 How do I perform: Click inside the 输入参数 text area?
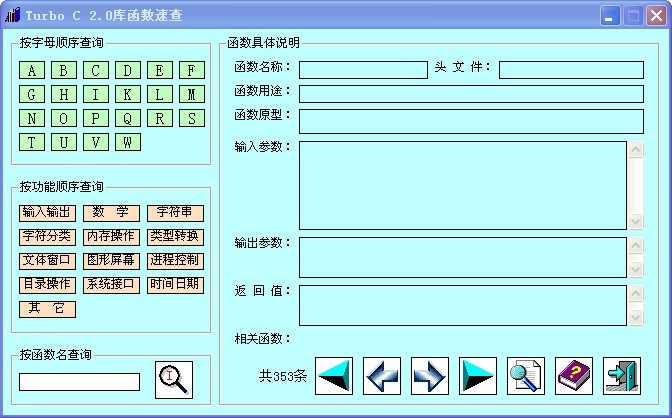coord(463,185)
